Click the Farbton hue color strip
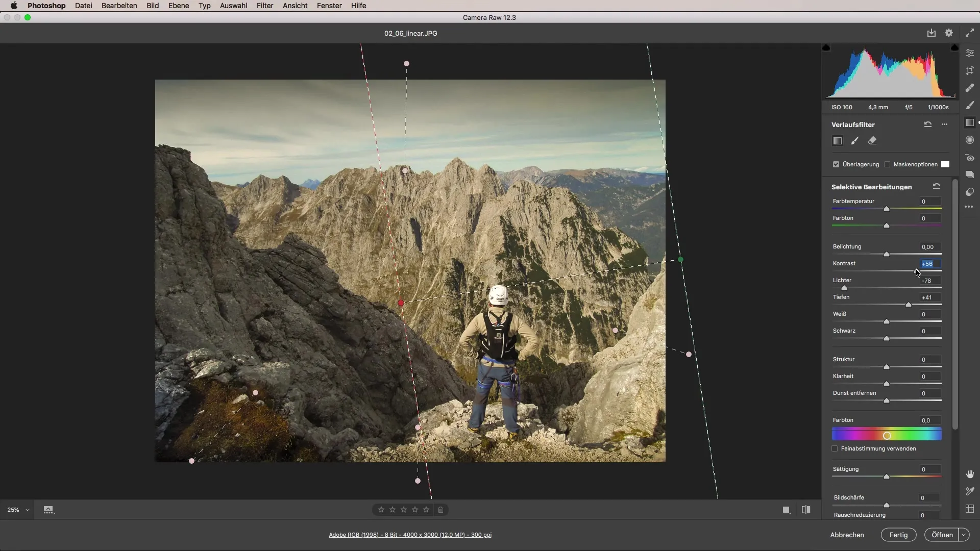The height and width of the screenshot is (551, 980). [x=887, y=435]
